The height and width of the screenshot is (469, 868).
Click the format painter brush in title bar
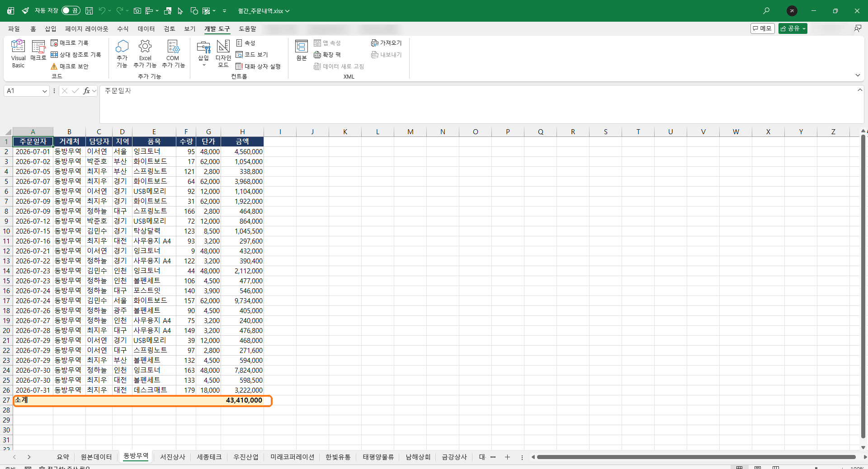point(25,11)
